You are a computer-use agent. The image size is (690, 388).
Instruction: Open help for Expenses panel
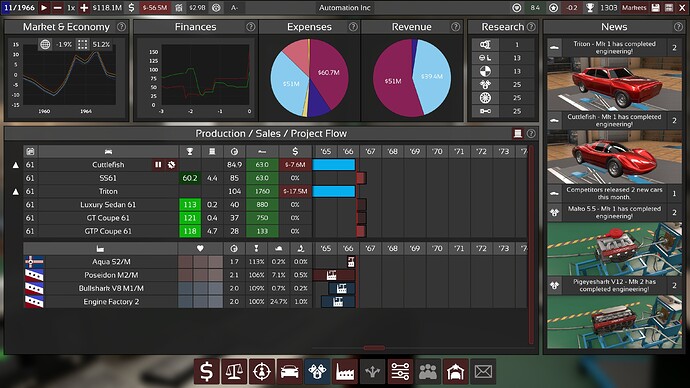353,27
